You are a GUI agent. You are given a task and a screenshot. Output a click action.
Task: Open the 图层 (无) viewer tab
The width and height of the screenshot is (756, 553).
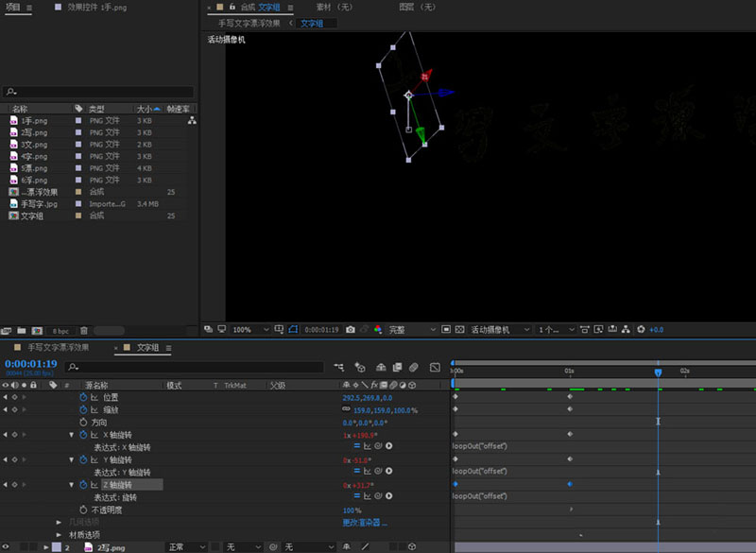coord(417,8)
